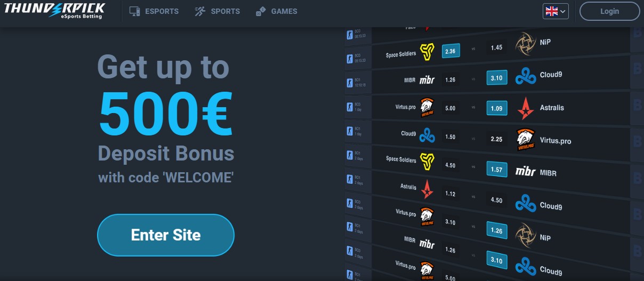This screenshot has height=281, width=644.
Task: Open the Login button
Action: click(x=609, y=11)
